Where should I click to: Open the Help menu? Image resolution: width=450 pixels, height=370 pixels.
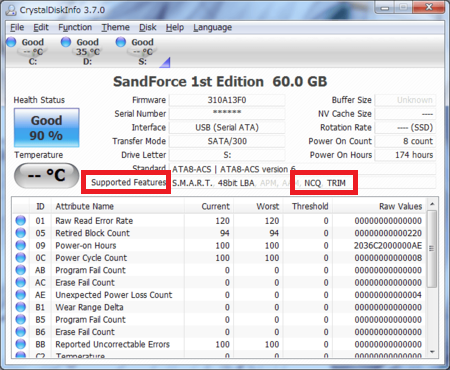point(175,27)
